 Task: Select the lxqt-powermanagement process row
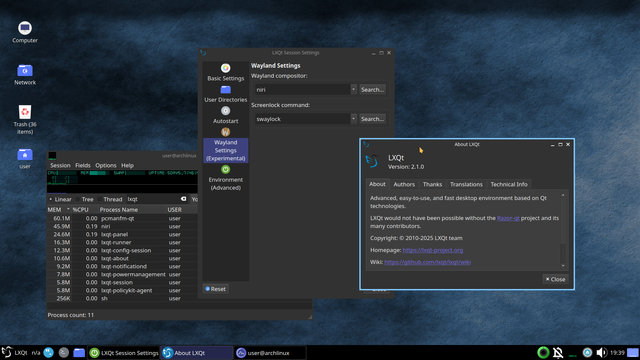[x=122, y=274]
